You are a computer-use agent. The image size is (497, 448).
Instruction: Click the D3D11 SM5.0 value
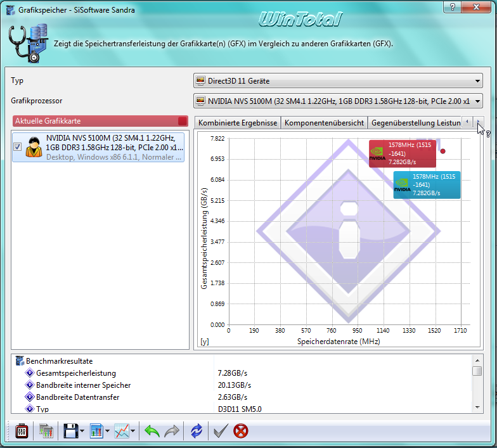(x=240, y=409)
